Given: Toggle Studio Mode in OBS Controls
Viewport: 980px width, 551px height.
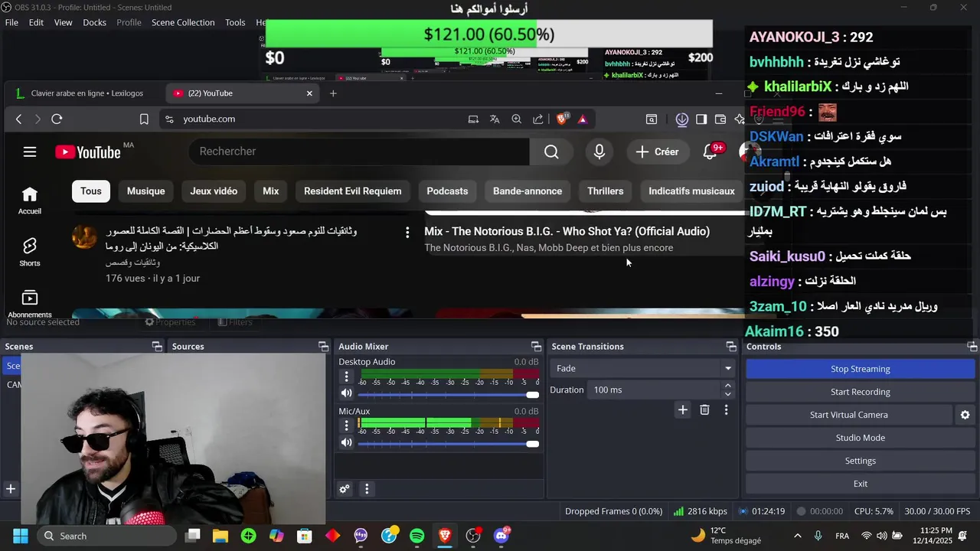Looking at the screenshot, I should (x=860, y=438).
